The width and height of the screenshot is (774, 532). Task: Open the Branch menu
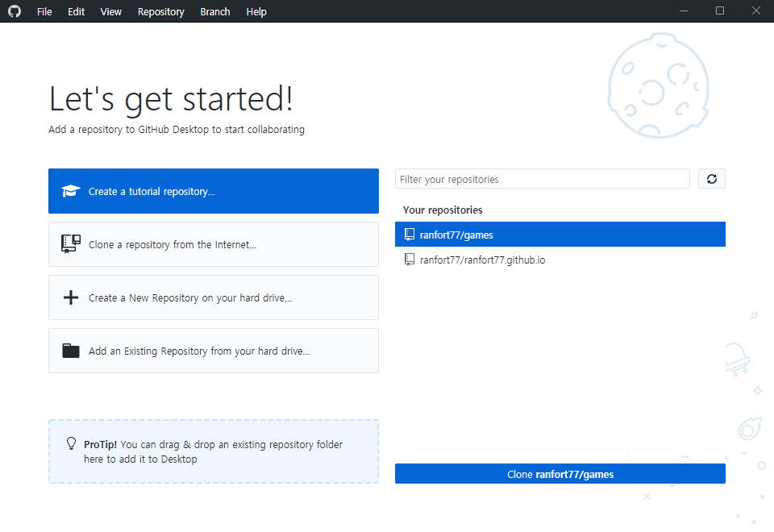click(214, 11)
